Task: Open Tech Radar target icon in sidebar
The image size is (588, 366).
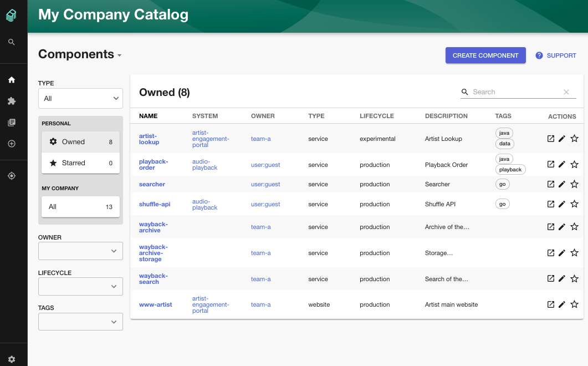Action: coord(12,176)
